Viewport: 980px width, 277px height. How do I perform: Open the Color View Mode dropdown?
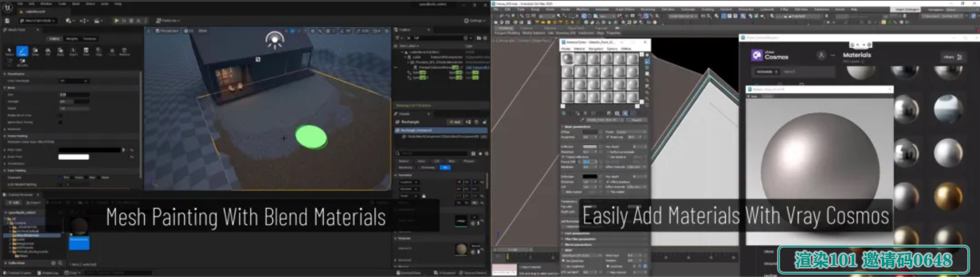73,81
